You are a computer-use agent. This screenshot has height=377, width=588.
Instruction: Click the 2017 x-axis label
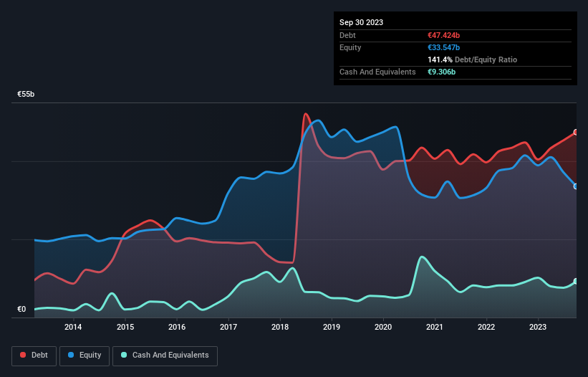tap(228, 327)
